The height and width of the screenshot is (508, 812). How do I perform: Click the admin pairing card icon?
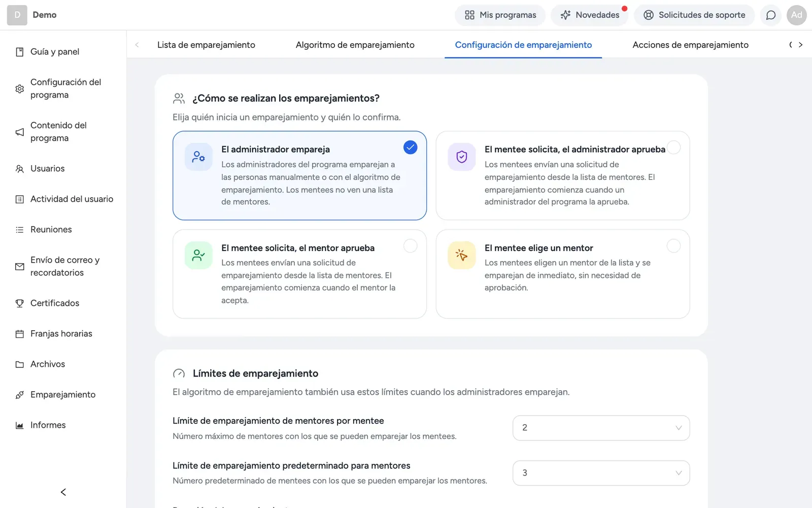[x=198, y=157]
